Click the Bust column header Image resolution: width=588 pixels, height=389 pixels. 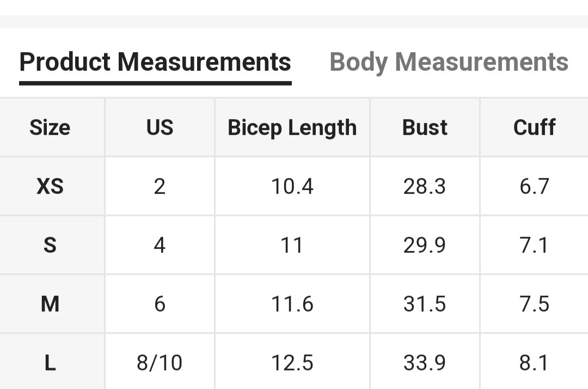425,127
